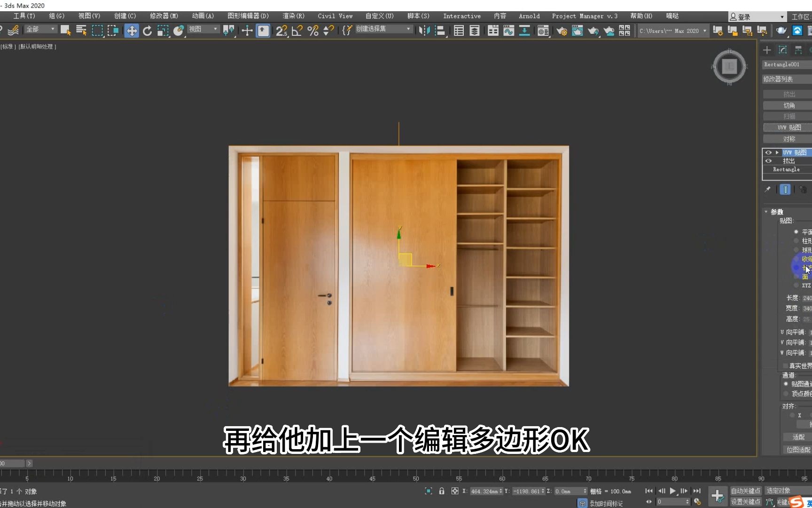Open the 渲染(R) menu
812x508 pixels.
coord(292,16)
